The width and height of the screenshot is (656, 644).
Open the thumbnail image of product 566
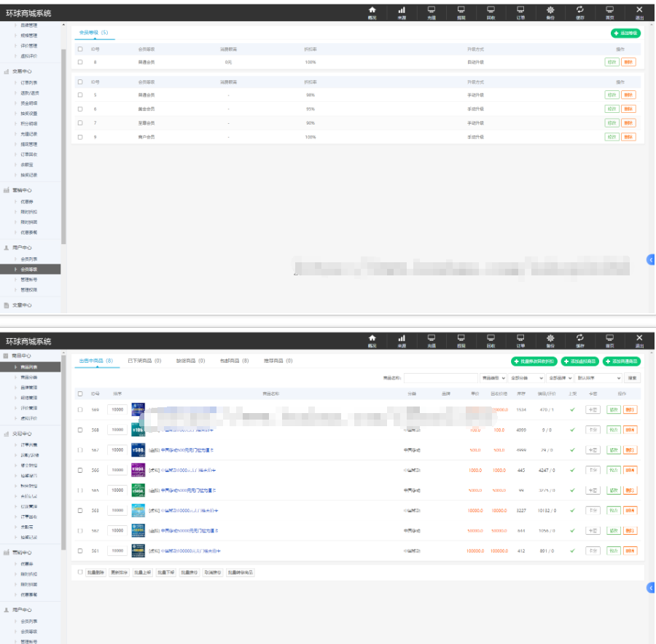pos(138,470)
